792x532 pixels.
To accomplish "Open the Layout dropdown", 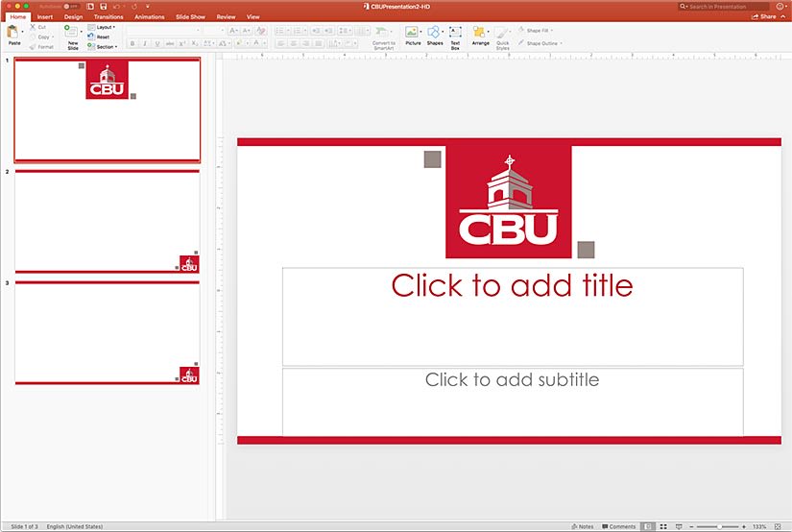I will click(x=102, y=27).
